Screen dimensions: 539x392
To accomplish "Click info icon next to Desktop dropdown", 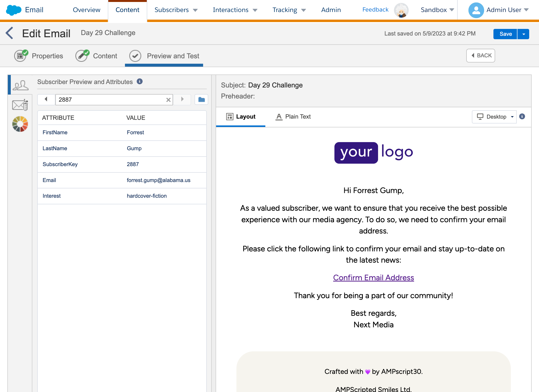I will (522, 116).
